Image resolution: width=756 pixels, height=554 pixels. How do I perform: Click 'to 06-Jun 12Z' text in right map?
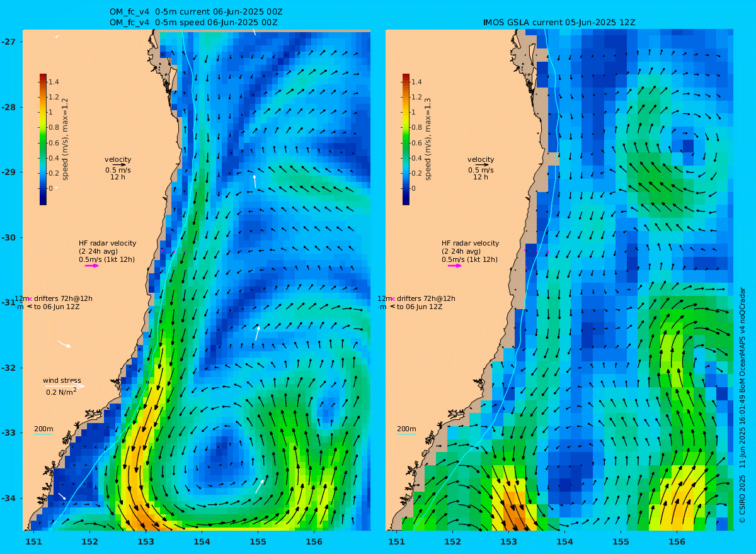420,307
